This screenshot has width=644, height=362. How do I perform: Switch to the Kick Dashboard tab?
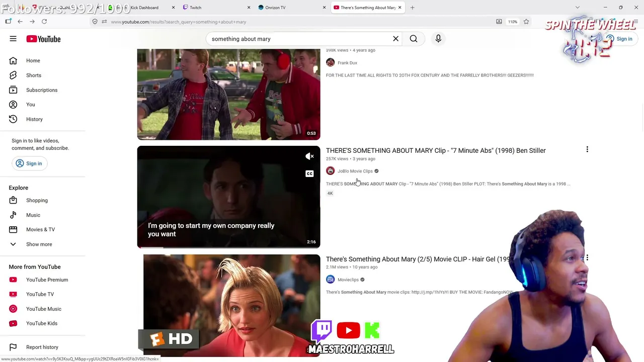[144, 8]
